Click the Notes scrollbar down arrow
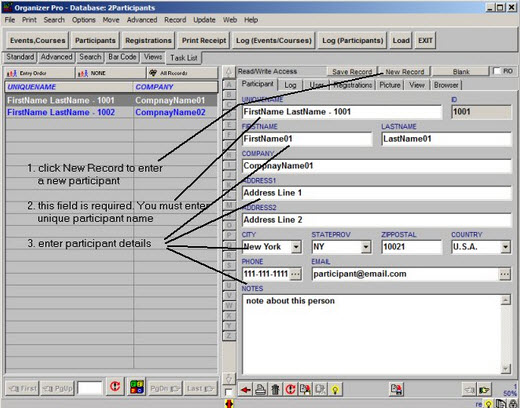 [x=505, y=368]
